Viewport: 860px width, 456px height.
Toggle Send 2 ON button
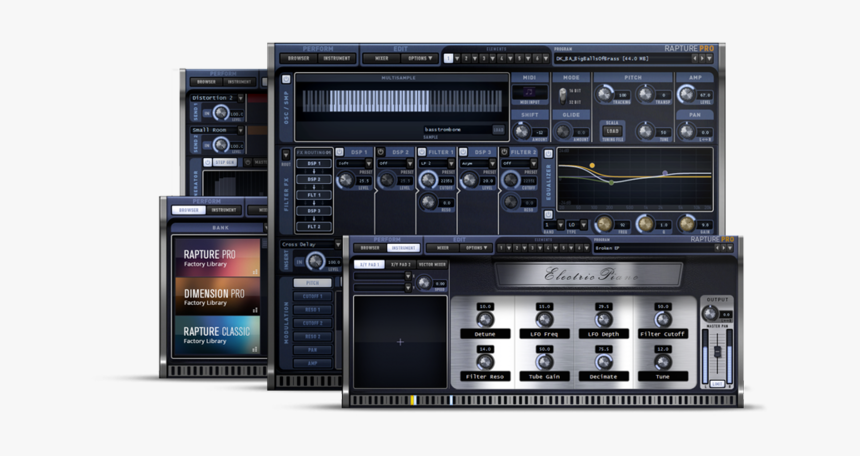(x=207, y=145)
